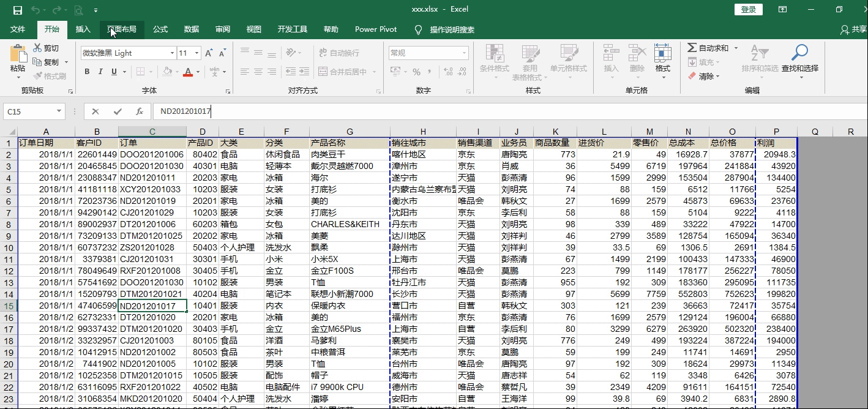Toggle middle vertical align
868x409 pixels.
[260, 53]
